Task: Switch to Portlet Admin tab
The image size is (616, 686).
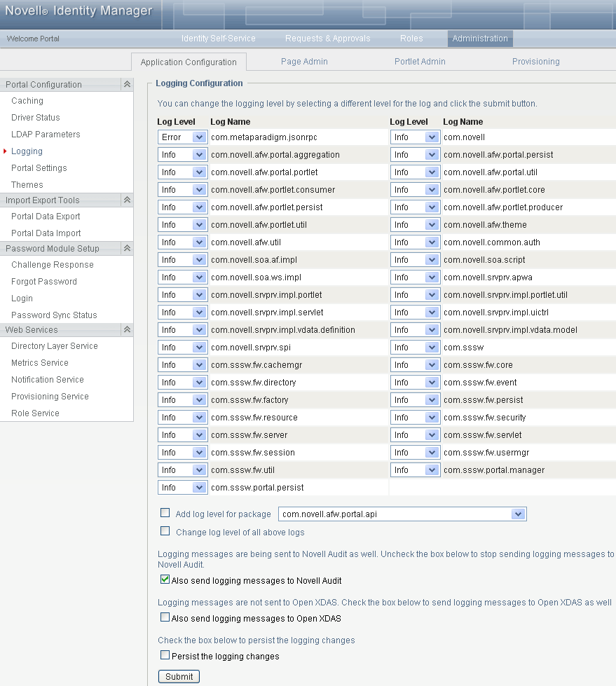Action: pyautogui.click(x=420, y=62)
